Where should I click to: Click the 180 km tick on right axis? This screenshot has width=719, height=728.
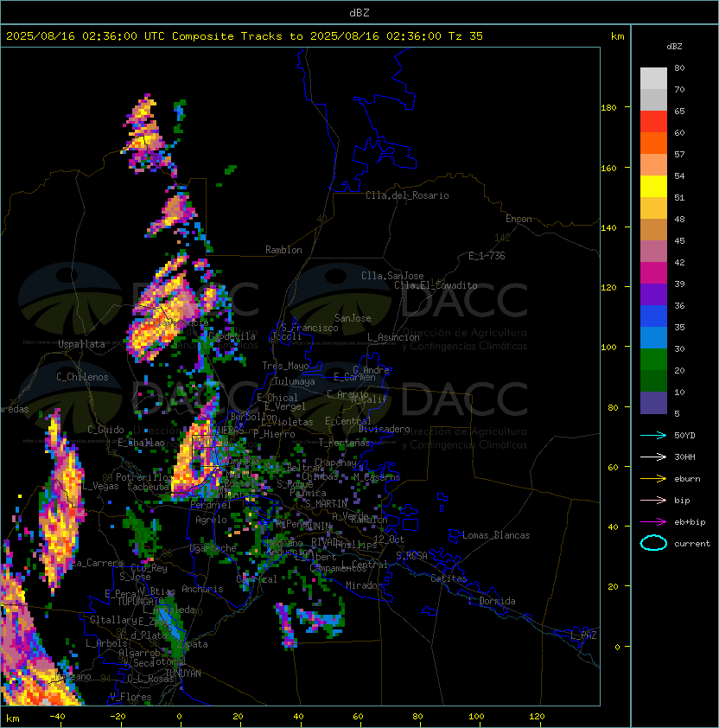click(608, 108)
